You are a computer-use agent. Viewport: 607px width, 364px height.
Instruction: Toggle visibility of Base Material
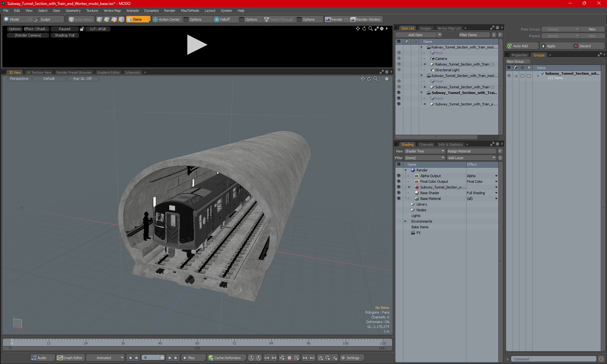(399, 199)
